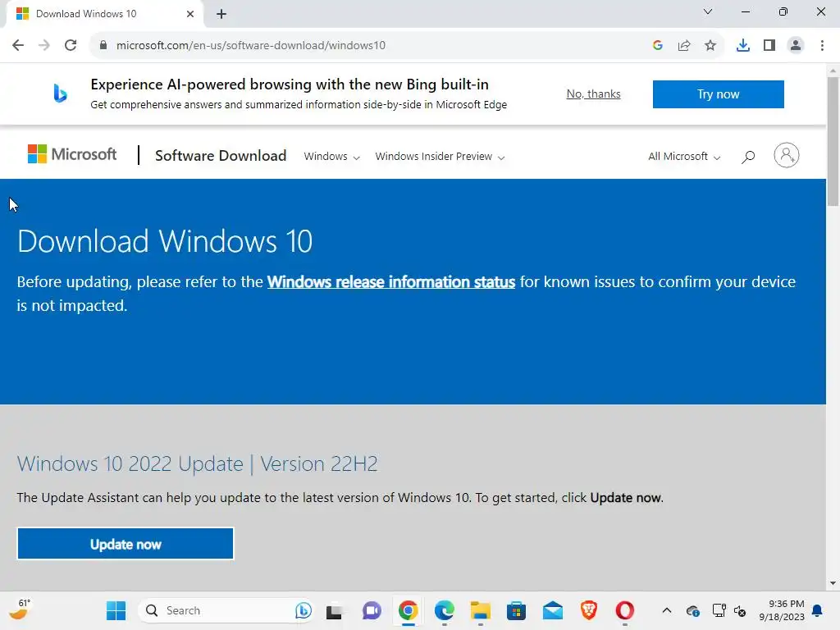Click the Try now button
The image size is (840, 630).
(x=719, y=94)
